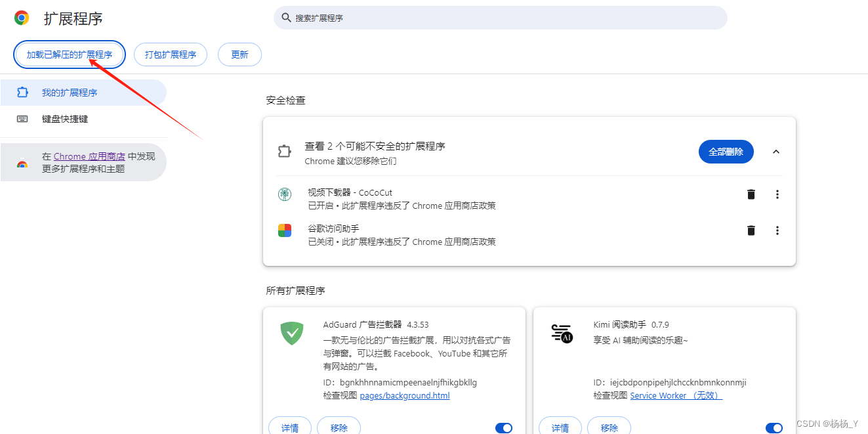Image resolution: width=868 pixels, height=434 pixels.
Task: Click the 全部删除 button
Action: (x=726, y=152)
